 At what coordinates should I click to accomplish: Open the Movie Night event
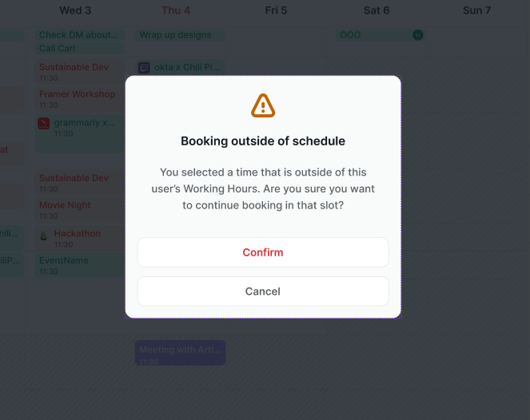coord(78,209)
